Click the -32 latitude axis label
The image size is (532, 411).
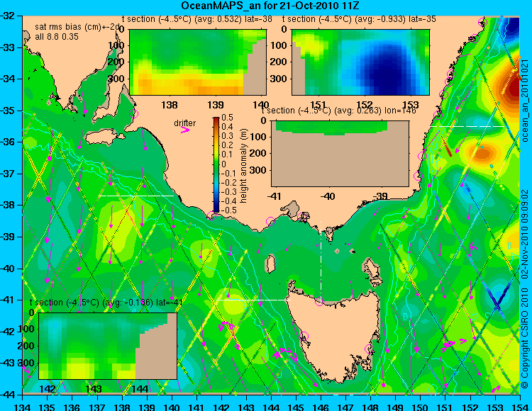click(8, 16)
